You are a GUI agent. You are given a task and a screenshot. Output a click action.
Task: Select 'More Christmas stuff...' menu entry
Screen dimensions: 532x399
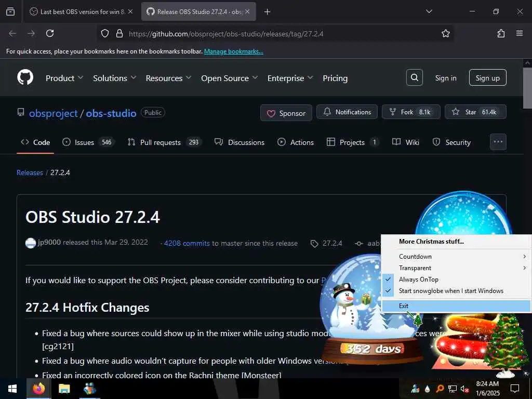point(456,242)
